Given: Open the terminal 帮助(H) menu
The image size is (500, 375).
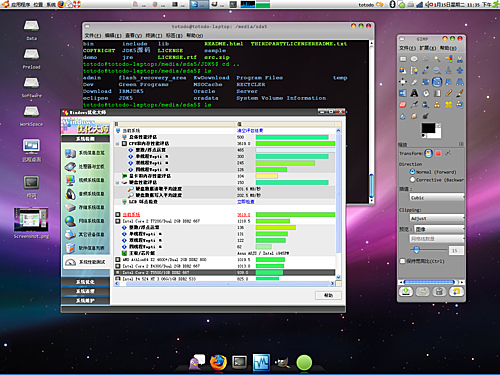Looking at the screenshot, I should point(195,35).
